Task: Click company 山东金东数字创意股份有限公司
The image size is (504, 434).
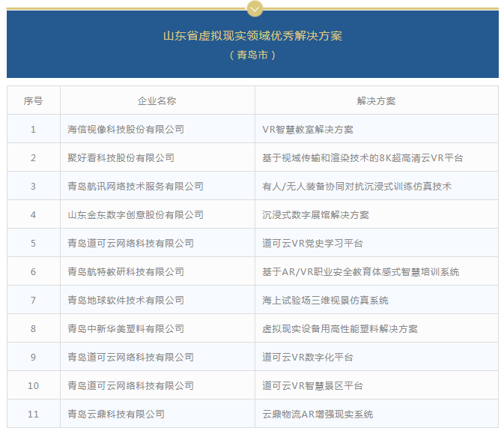Action: coord(136,214)
